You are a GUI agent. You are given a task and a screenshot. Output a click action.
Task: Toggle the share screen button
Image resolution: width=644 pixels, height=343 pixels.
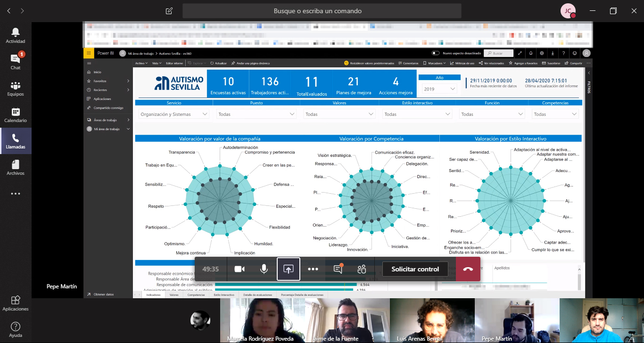(289, 269)
